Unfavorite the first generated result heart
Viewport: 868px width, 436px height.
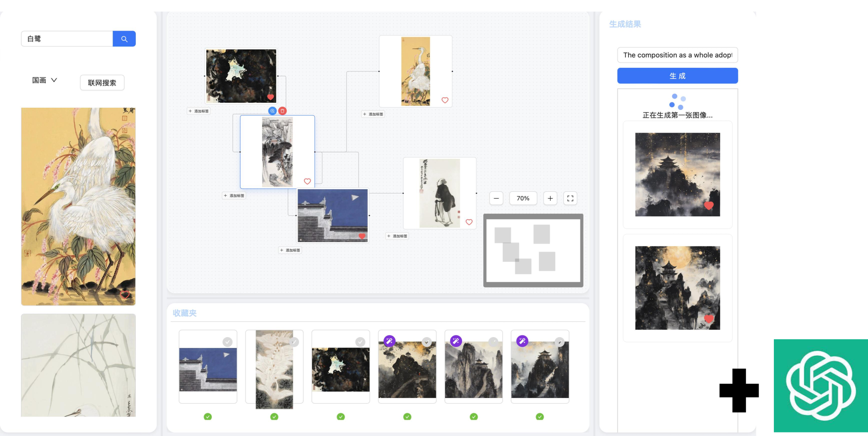tap(709, 205)
